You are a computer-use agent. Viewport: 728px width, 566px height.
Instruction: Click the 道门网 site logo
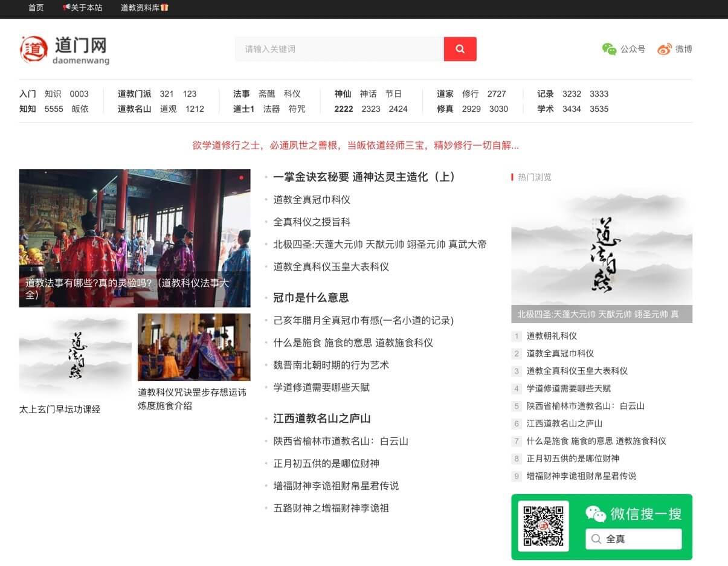[x=64, y=50]
